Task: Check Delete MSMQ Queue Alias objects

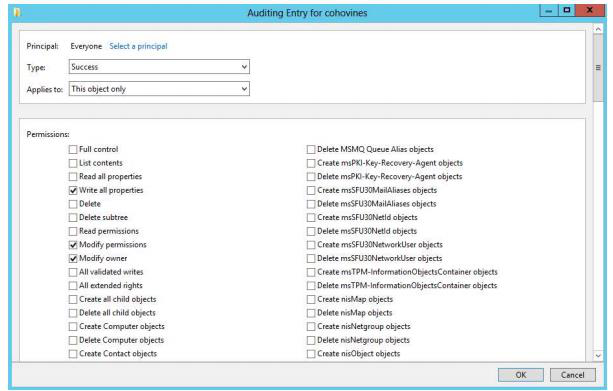Action: tap(311, 149)
